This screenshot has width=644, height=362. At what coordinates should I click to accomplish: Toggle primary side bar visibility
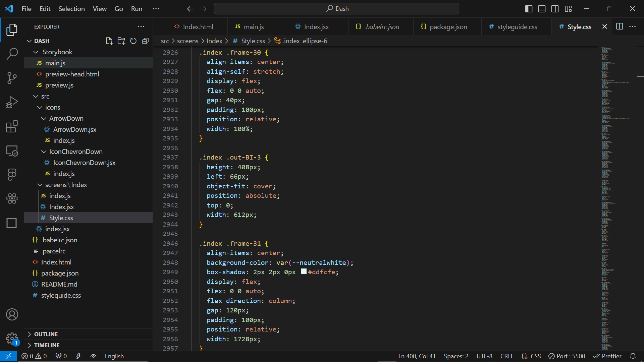tap(529, 9)
